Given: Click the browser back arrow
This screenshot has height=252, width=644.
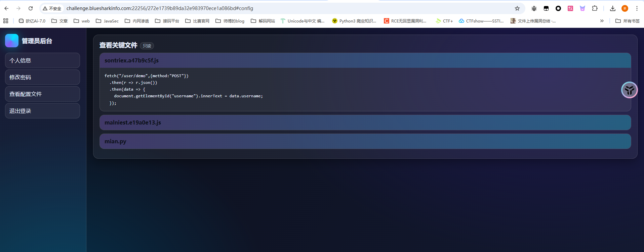Looking at the screenshot, I should (x=6, y=8).
